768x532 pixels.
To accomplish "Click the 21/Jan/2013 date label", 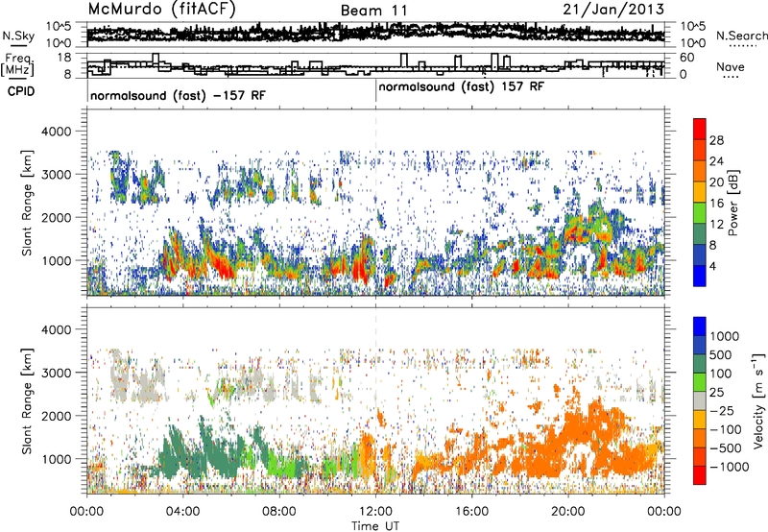I will [x=613, y=10].
